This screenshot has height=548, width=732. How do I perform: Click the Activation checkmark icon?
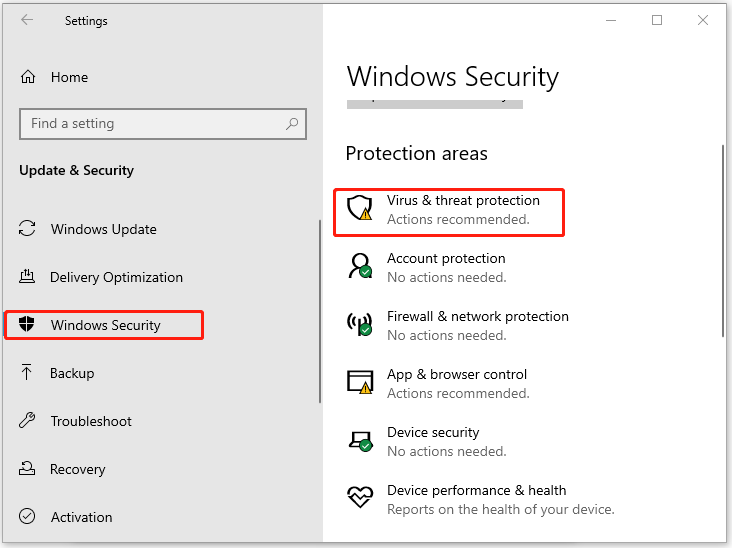tap(28, 517)
